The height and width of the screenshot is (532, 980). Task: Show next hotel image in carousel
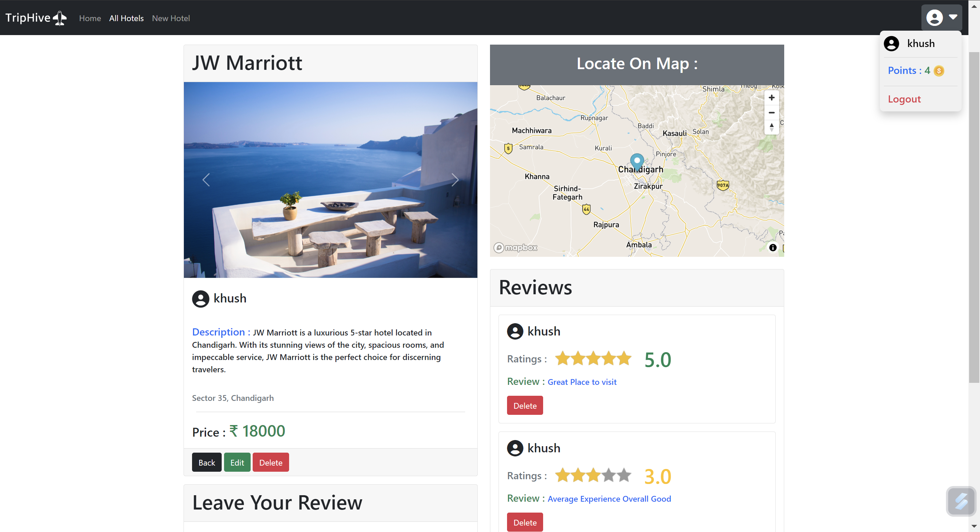click(455, 180)
